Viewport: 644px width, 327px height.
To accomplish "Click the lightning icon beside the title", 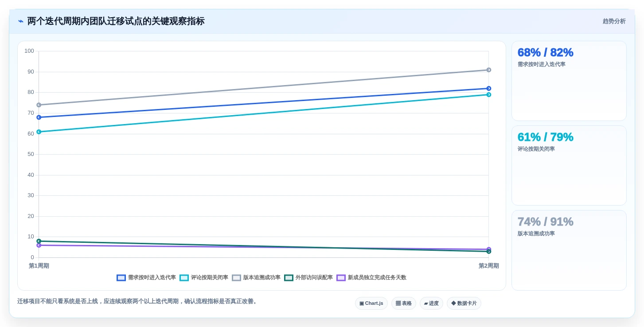I will (21, 21).
